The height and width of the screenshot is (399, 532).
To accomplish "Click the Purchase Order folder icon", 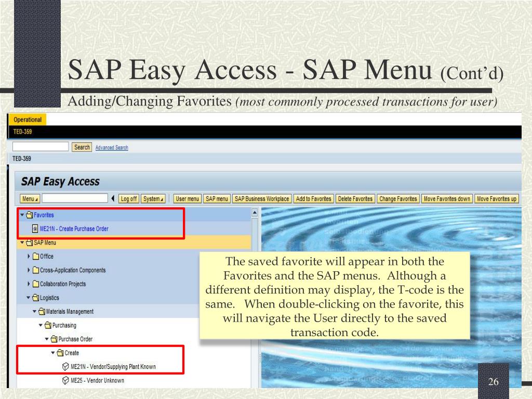I will pos(54,339).
